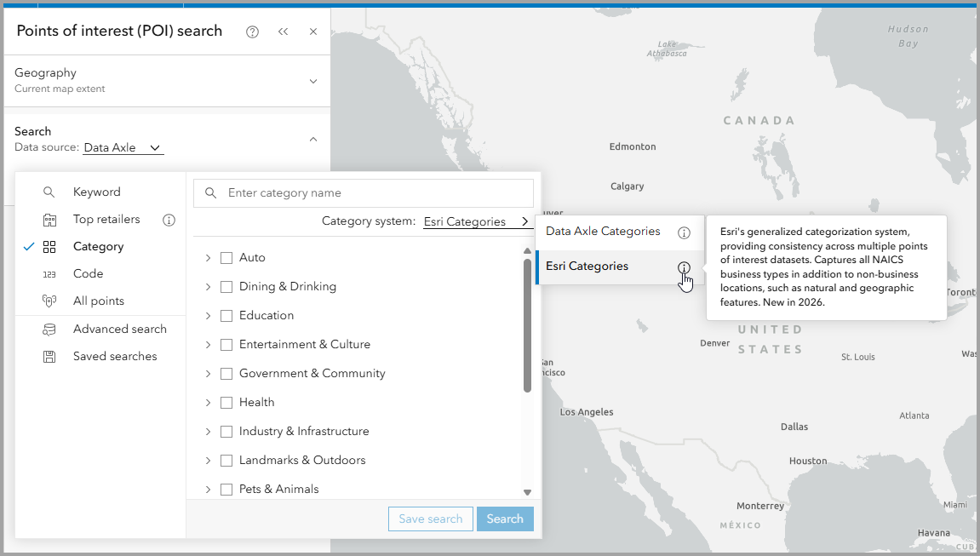Open Saved searches from the menu

(x=115, y=357)
